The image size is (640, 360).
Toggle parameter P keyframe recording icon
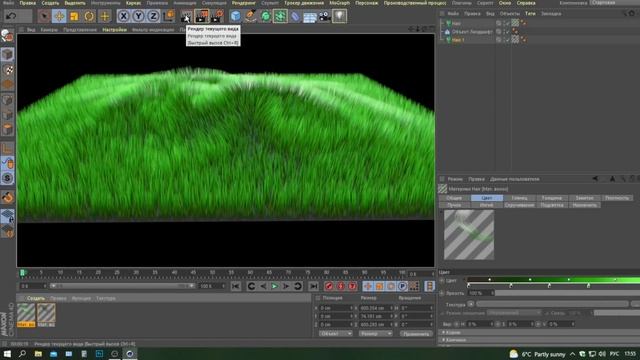point(402,286)
